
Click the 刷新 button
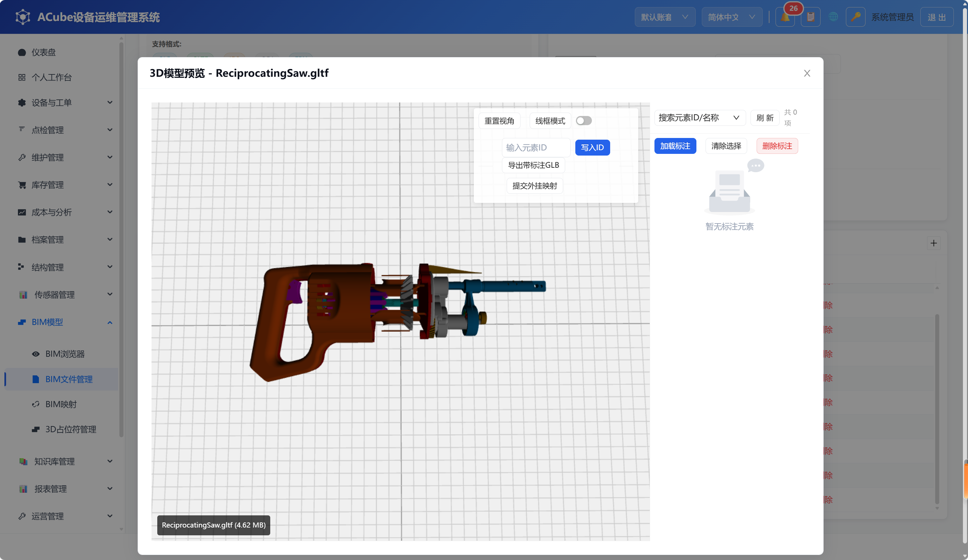tap(765, 118)
